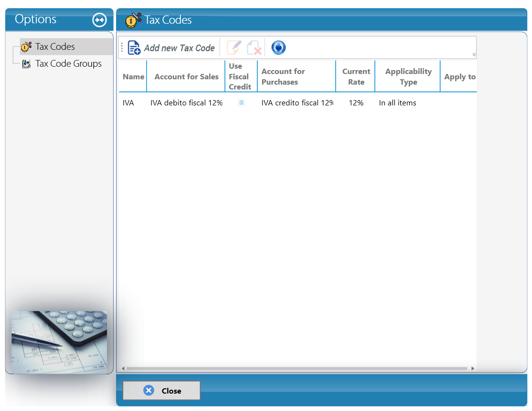Click the blue refresh icon in toolbar

[x=279, y=47]
